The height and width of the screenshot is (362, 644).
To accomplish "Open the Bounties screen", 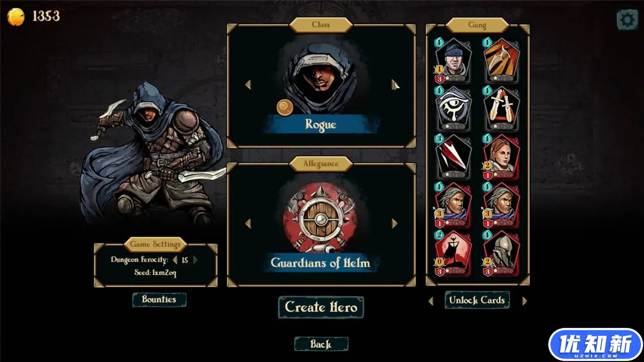I will point(159,299).
